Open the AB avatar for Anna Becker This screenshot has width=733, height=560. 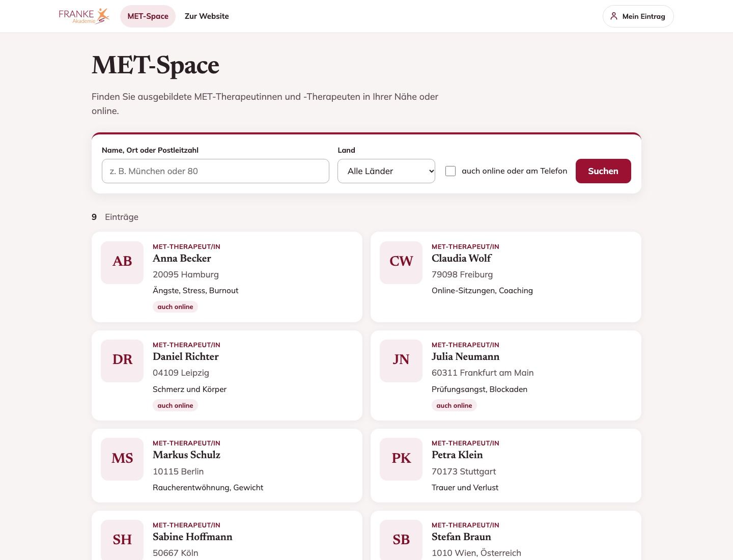[122, 263]
